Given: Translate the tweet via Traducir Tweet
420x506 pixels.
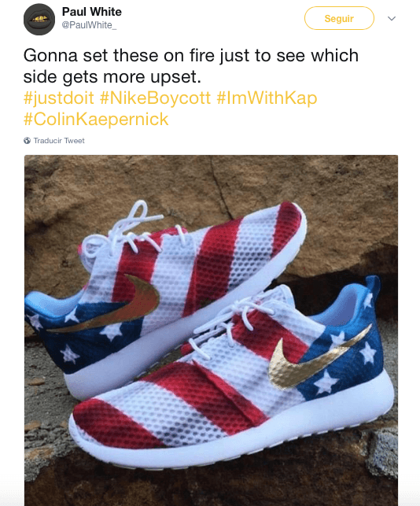Looking at the screenshot, I should (x=59, y=141).
